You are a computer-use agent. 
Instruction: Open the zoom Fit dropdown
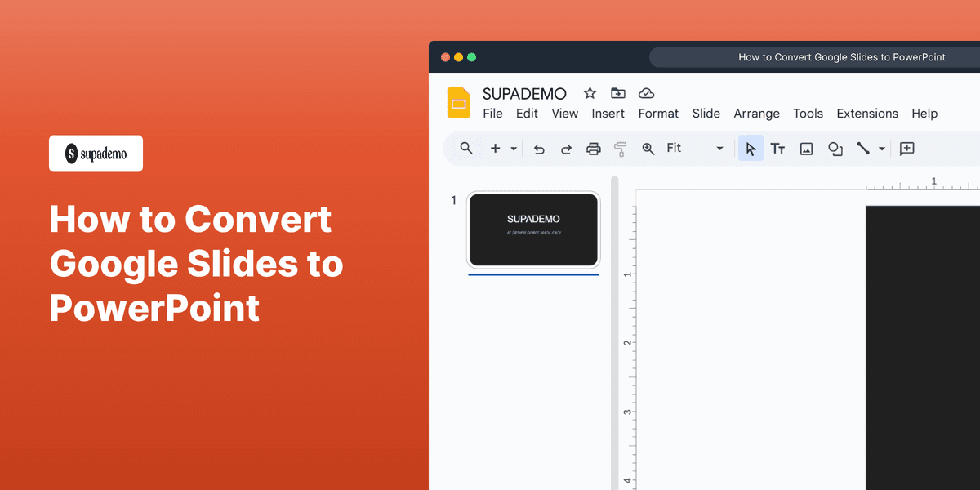[675, 148]
